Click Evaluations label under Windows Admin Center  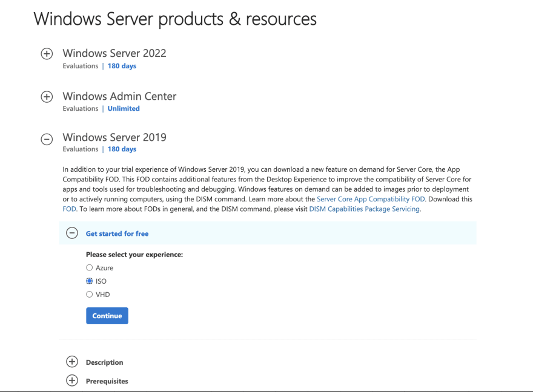(x=80, y=109)
